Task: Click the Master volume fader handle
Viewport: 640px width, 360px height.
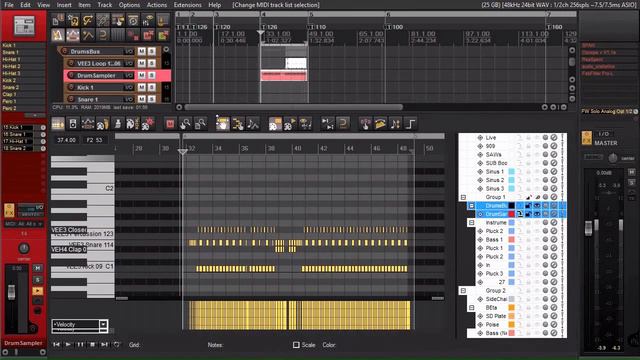Action: click(588, 228)
